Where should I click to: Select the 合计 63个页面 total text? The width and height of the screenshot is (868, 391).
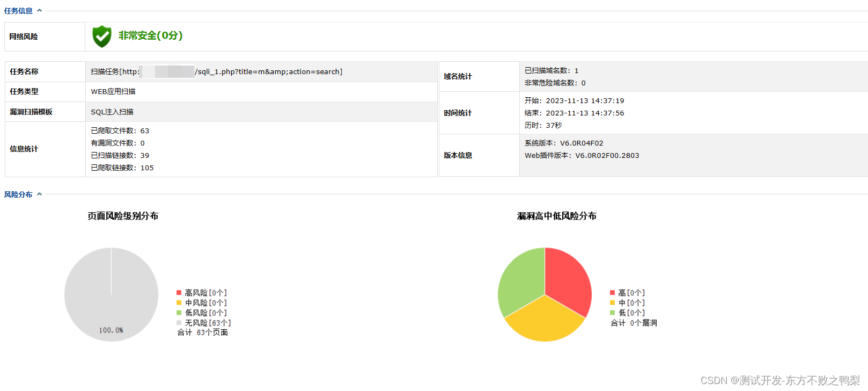pos(203,332)
